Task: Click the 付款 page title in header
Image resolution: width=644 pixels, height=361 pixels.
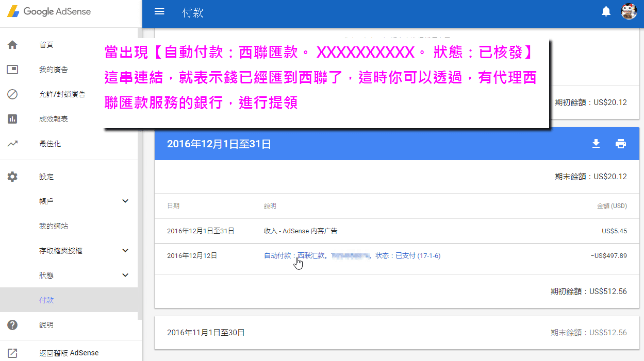Action: coord(193,12)
